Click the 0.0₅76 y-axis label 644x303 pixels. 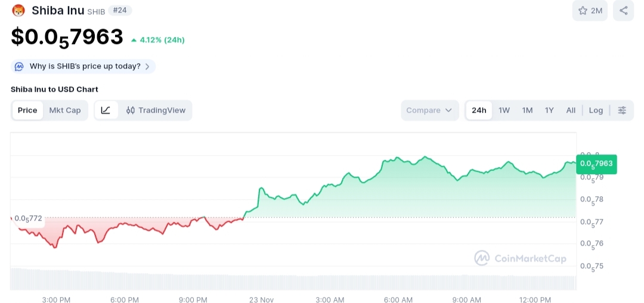592,244
